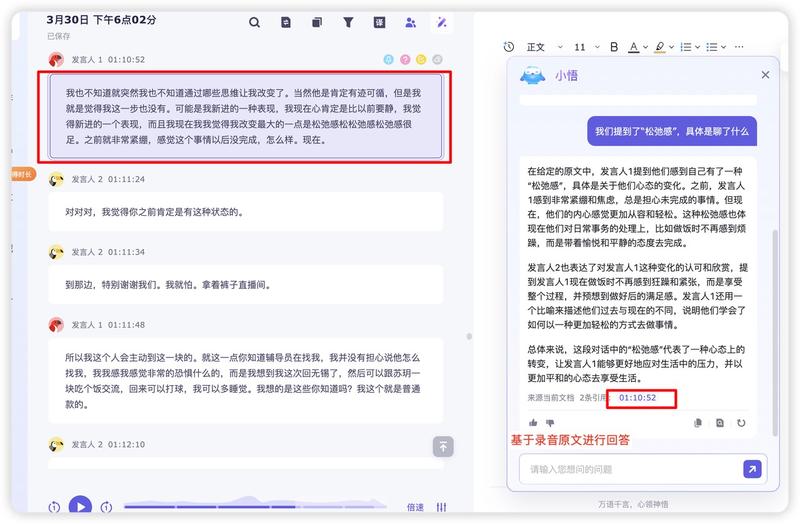Click the user message 我们提到了松弛感

coord(671,131)
